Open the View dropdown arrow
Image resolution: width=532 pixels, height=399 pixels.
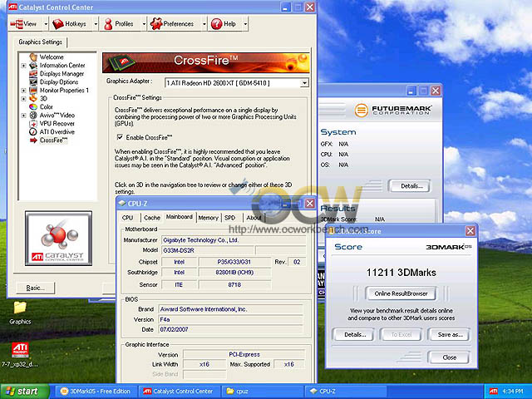point(46,24)
